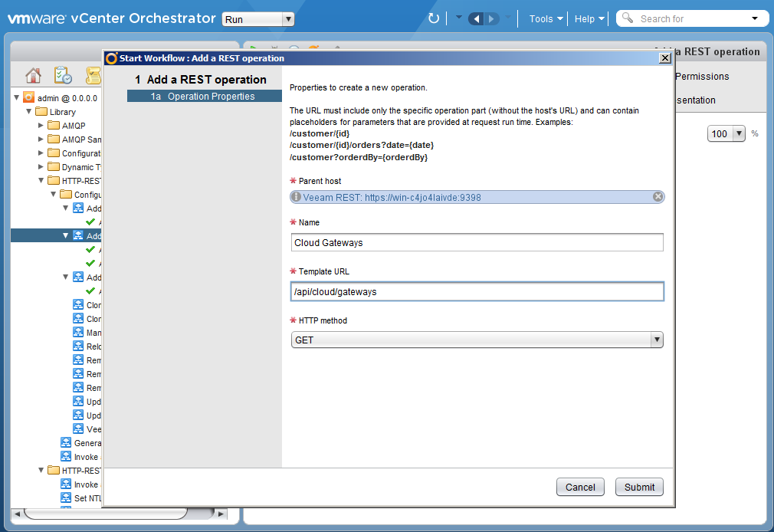Select the Library folder icon
The width and height of the screenshot is (774, 532).
pos(41,112)
